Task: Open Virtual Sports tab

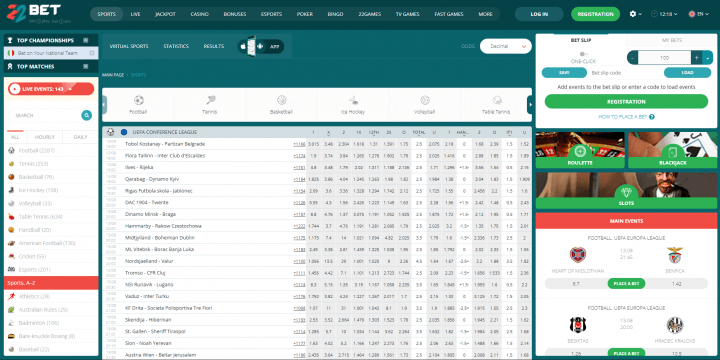Action: tap(129, 46)
